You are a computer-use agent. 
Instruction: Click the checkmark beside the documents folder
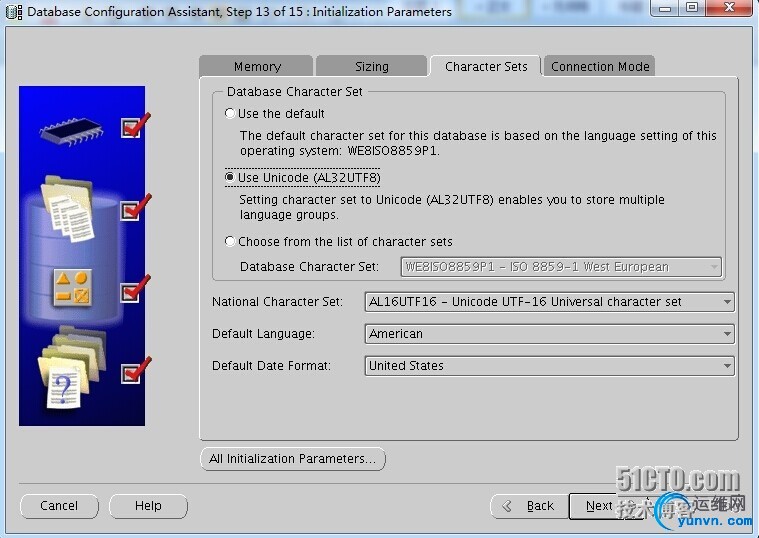pyautogui.click(x=135, y=208)
